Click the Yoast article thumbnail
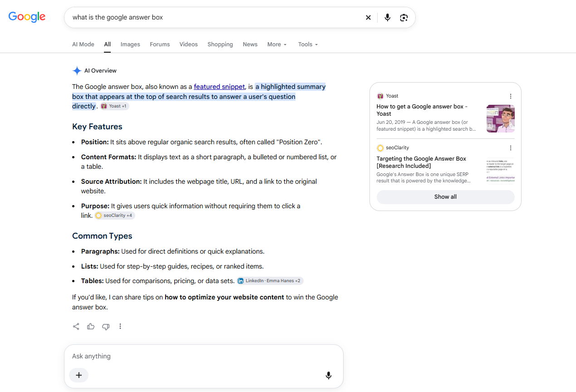576x392 pixels. [x=501, y=119]
